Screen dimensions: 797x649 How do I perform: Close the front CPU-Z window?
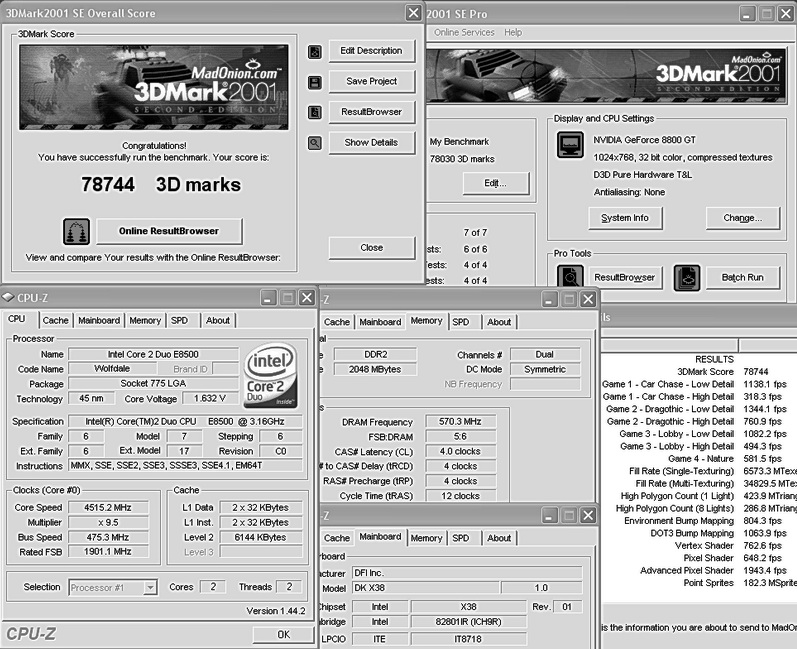click(307, 297)
